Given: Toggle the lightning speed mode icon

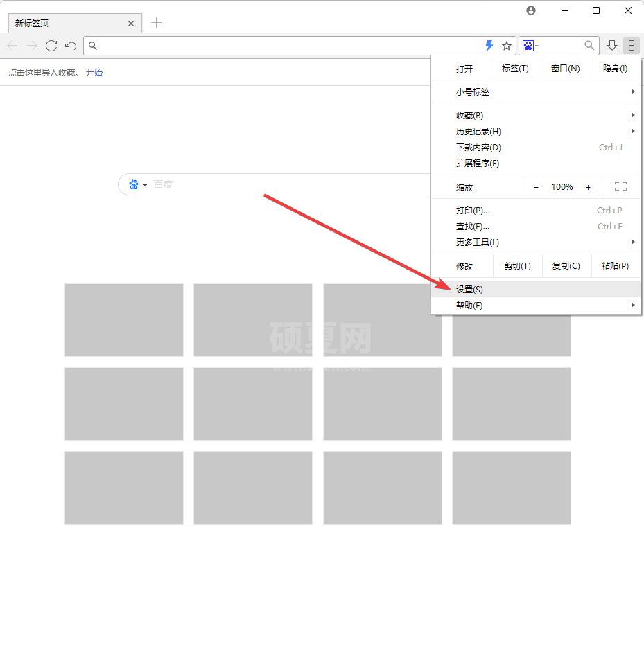Looking at the screenshot, I should click(x=489, y=46).
